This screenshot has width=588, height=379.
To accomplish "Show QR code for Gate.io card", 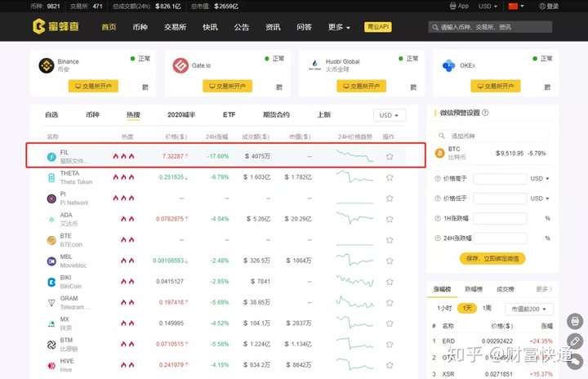I will click(279, 87).
